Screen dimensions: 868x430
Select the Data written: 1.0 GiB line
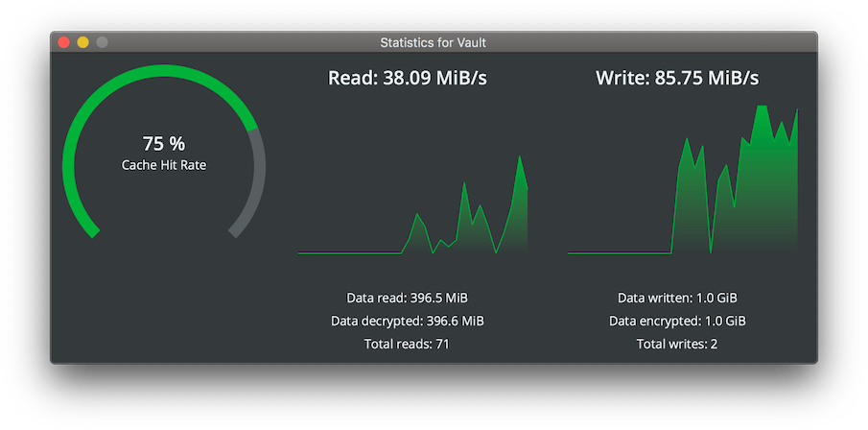677,299
